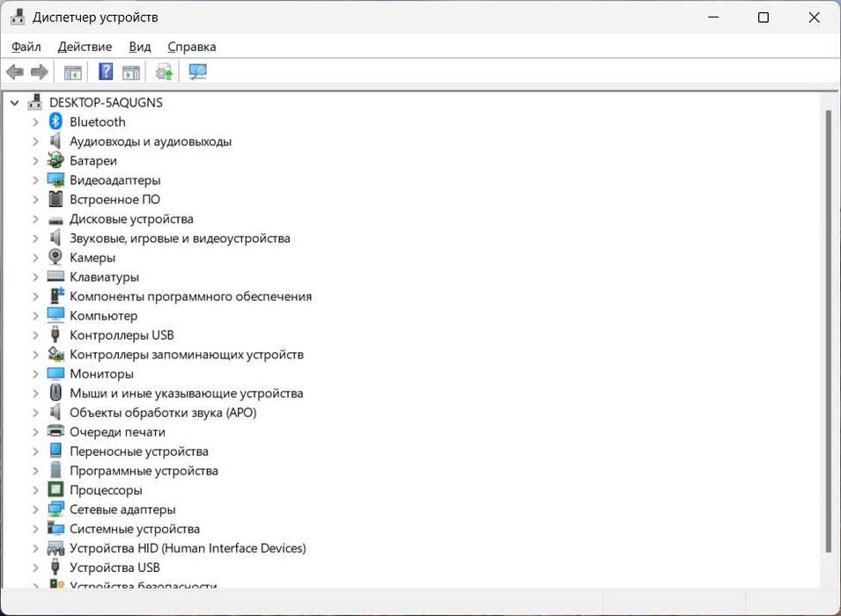Click the Back arrow toolbar icon

[15, 72]
